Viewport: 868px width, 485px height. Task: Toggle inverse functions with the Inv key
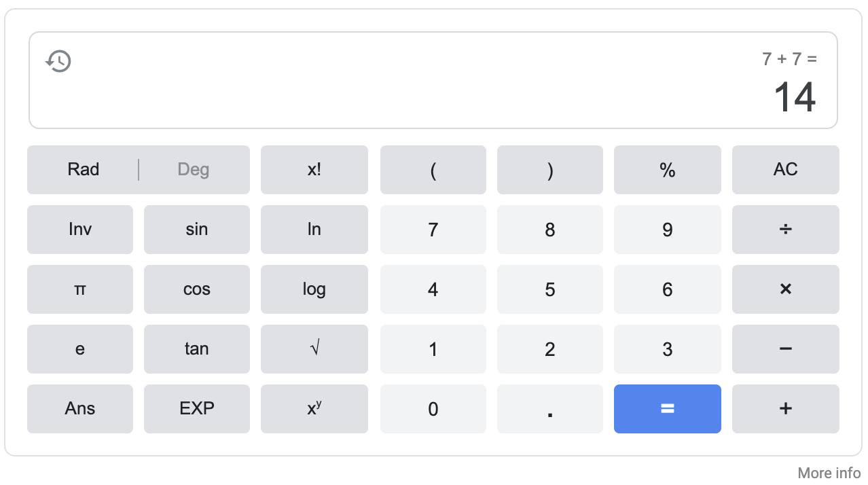click(x=79, y=230)
